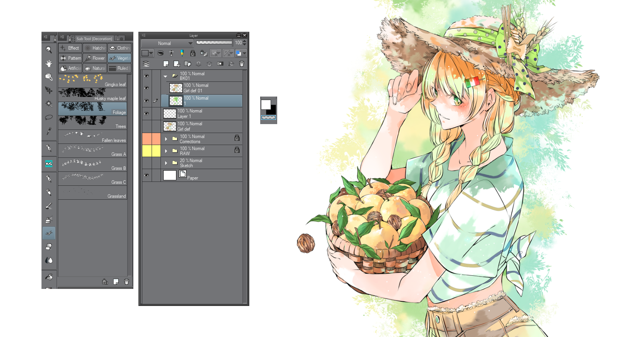Hide the BK01 folder layer

click(x=146, y=76)
